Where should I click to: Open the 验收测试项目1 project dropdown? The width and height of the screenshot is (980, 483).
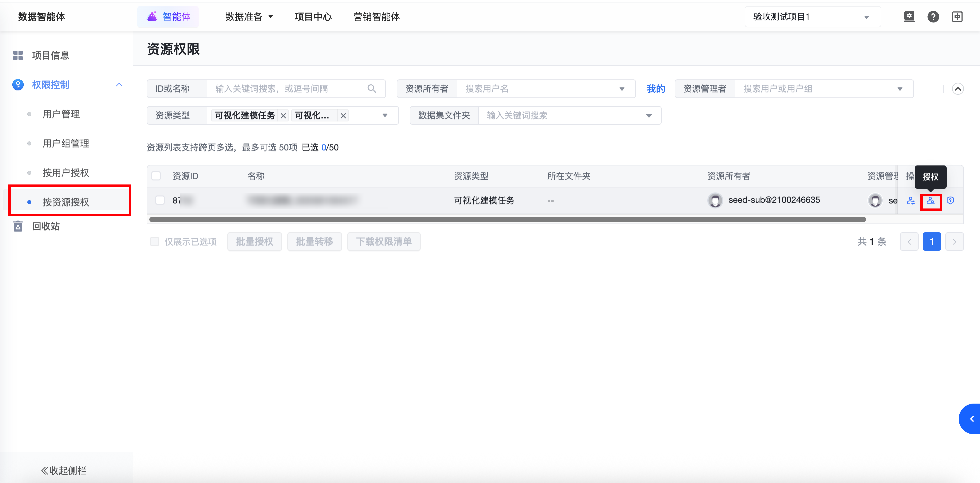812,17
